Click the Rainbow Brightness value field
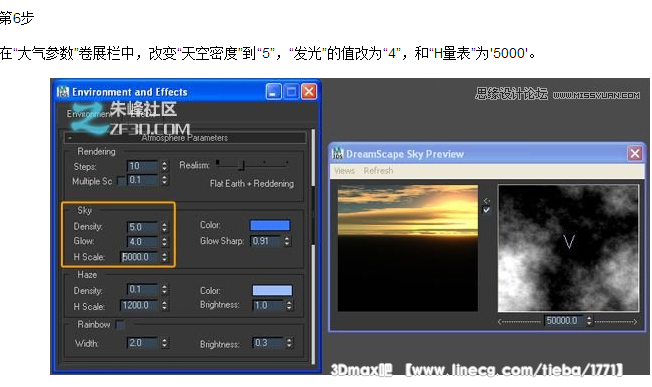This screenshot has width=652, height=387. point(267,343)
